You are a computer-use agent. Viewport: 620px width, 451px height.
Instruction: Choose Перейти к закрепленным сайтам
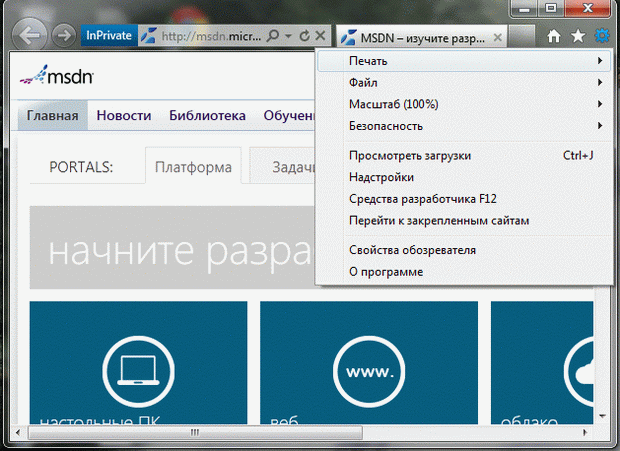(464, 221)
